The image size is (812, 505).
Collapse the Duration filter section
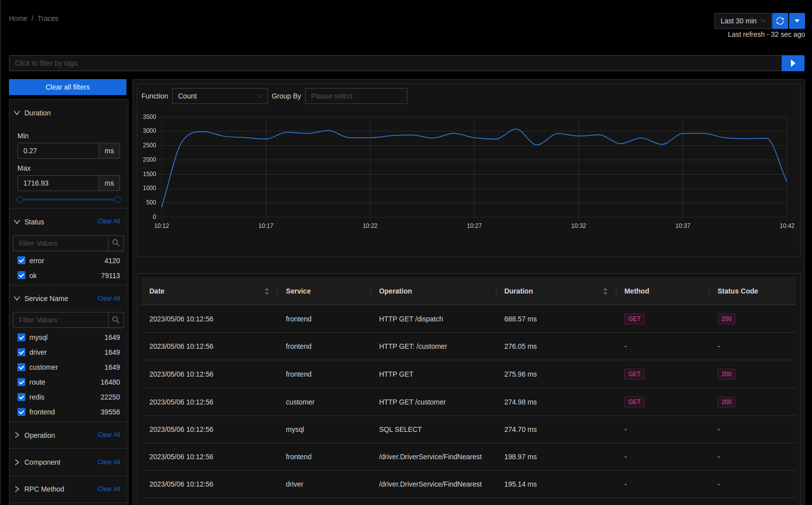(x=17, y=113)
